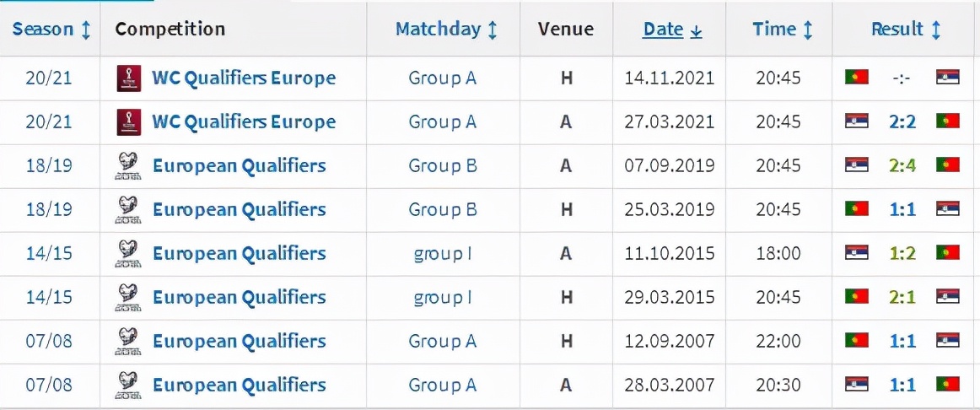Open WC Qualifiers Europe link for 14.11.2021
Image resolution: width=980 pixels, height=410 pixels.
click(244, 78)
